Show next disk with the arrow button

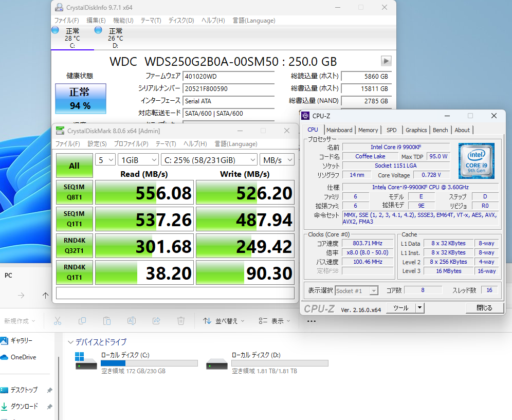point(386,61)
